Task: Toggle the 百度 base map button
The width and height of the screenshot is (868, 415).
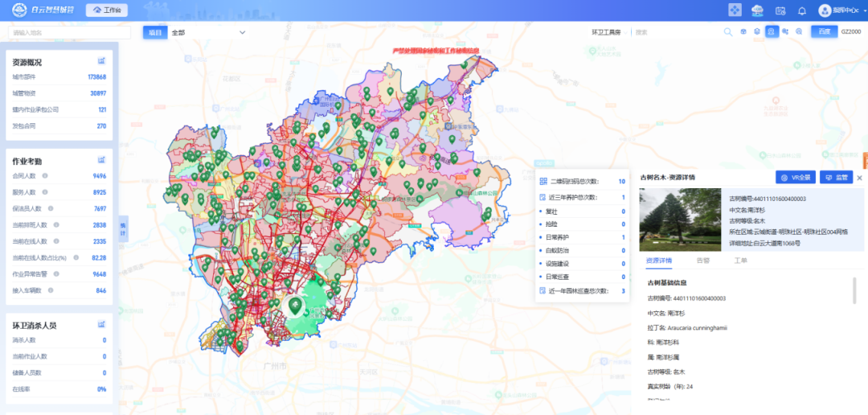Action: pos(823,32)
